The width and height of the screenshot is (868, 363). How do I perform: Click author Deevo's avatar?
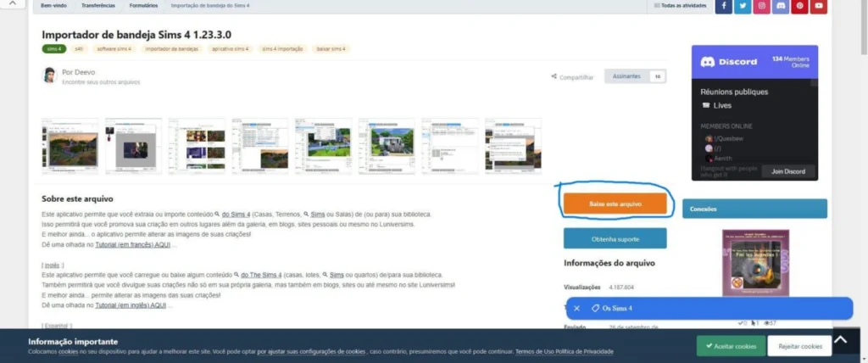click(50, 75)
